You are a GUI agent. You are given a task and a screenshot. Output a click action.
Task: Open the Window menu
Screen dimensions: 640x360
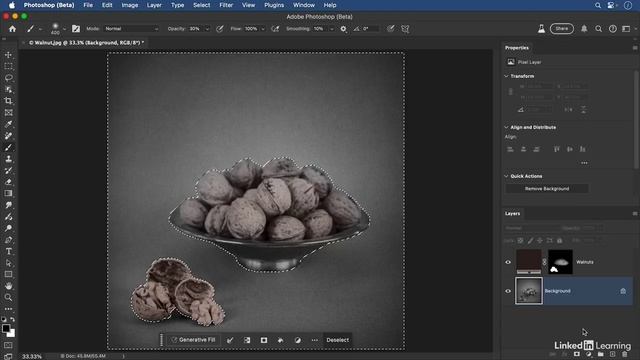coord(304,5)
